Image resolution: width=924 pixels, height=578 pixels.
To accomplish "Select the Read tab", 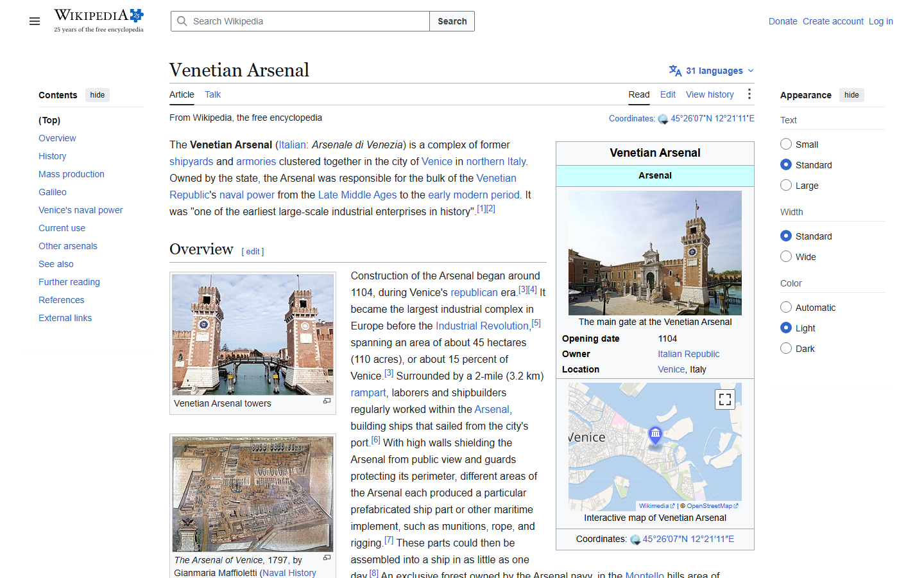I will click(x=638, y=94).
